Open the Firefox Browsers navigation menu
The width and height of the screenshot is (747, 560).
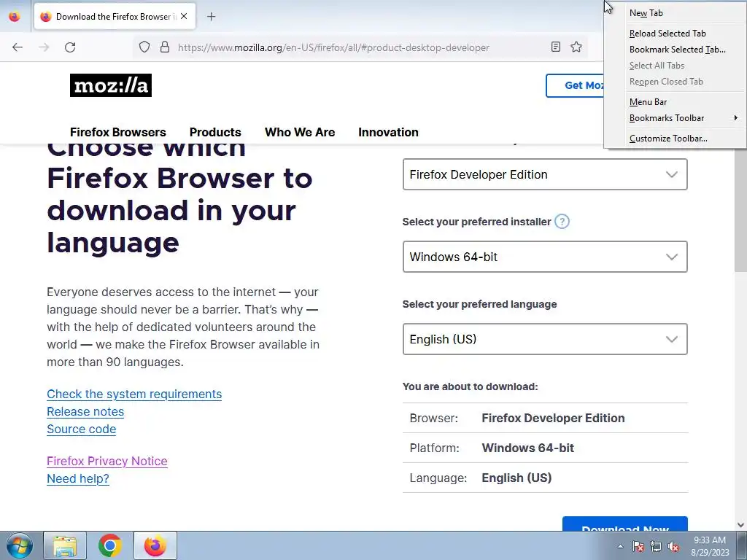click(x=117, y=132)
